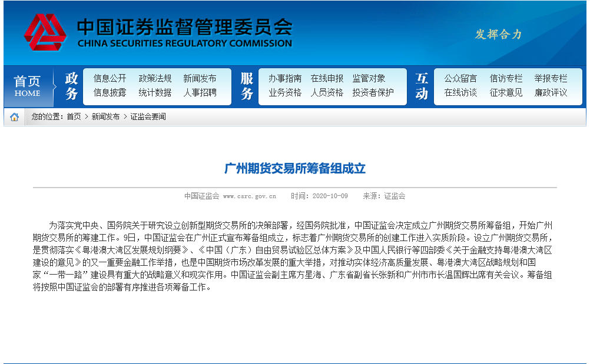Click the article title 广州期货交易所筹备组成立
Screen dimensions: 590x364
point(295,168)
